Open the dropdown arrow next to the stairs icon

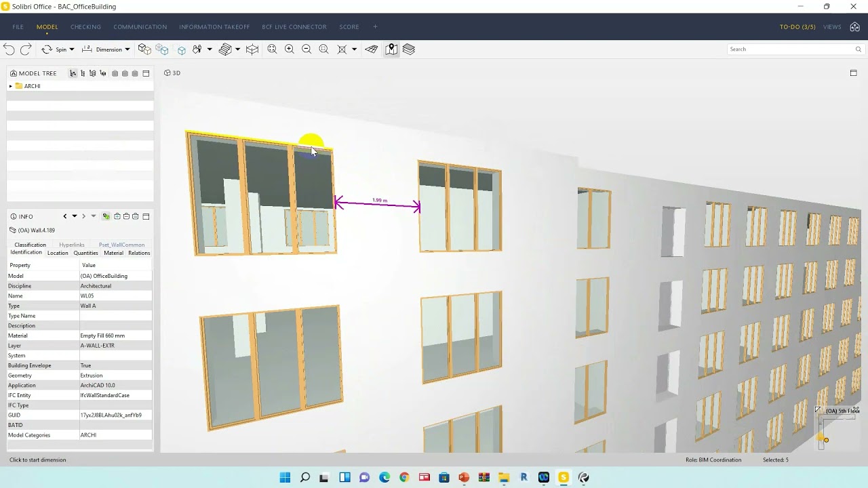click(237, 49)
